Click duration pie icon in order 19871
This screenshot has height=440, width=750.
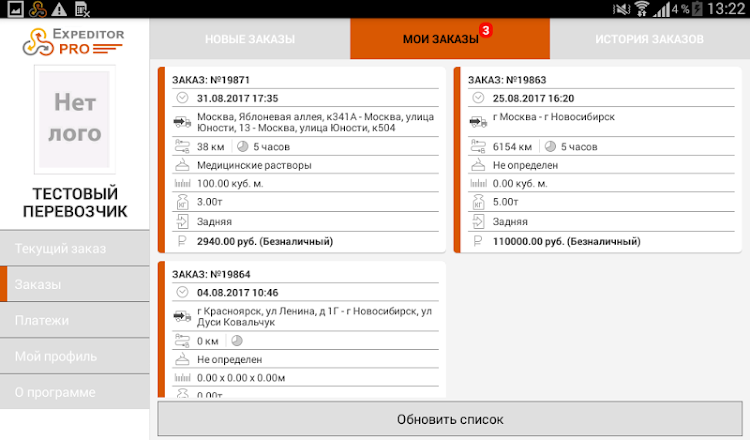[243, 146]
